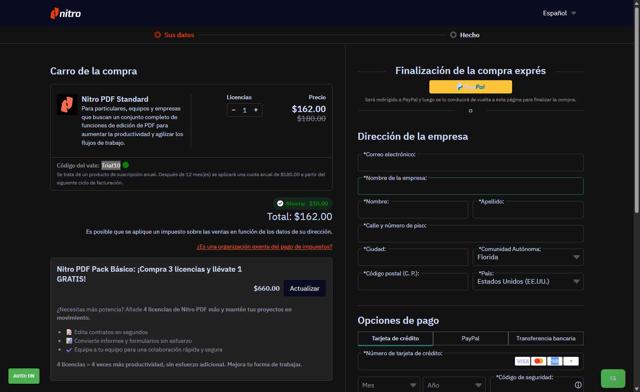This screenshot has width=640, height=392.
Task: Click the scrollbar down arrow
Action: (x=637, y=389)
